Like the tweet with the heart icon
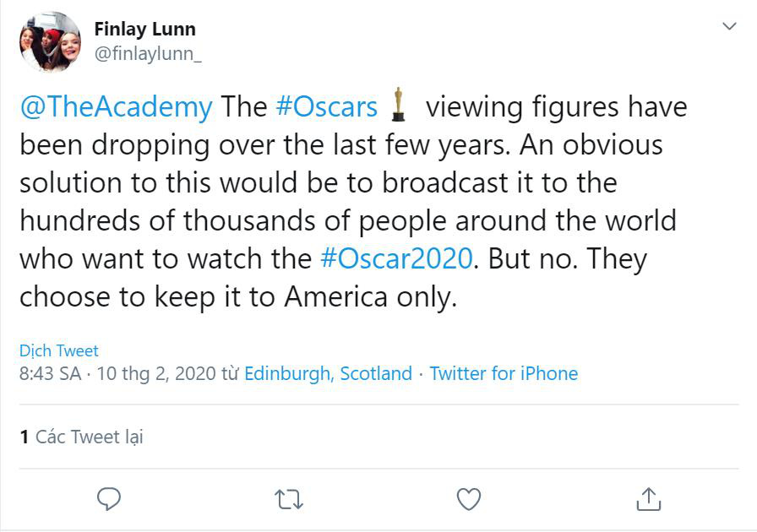The width and height of the screenshot is (757, 532). point(469,499)
